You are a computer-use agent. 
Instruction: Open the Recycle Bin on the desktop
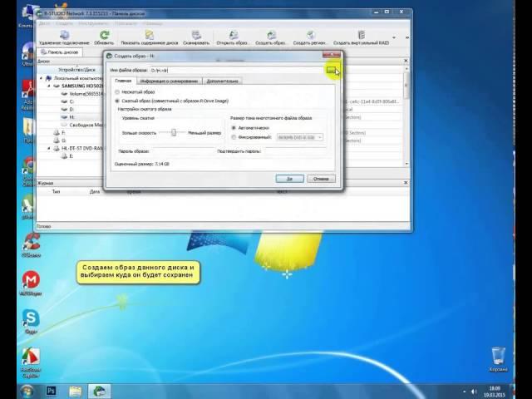(499, 359)
